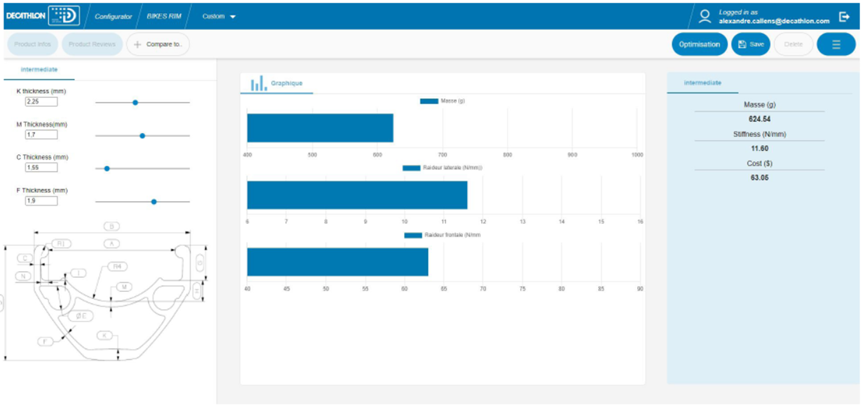Click the Product Infos button
Screen dimensions: 865x408
(32, 44)
